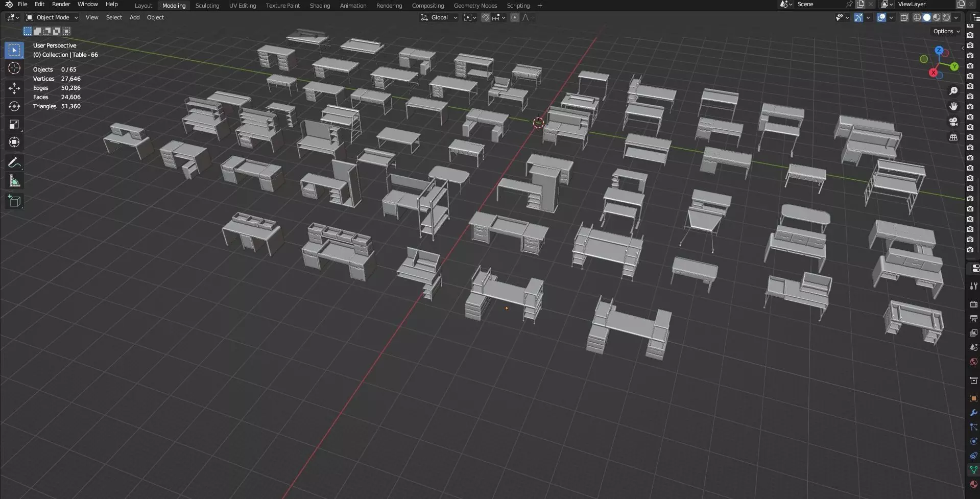Switch to material preview shading
The height and width of the screenshot is (499, 980).
pyautogui.click(x=937, y=17)
